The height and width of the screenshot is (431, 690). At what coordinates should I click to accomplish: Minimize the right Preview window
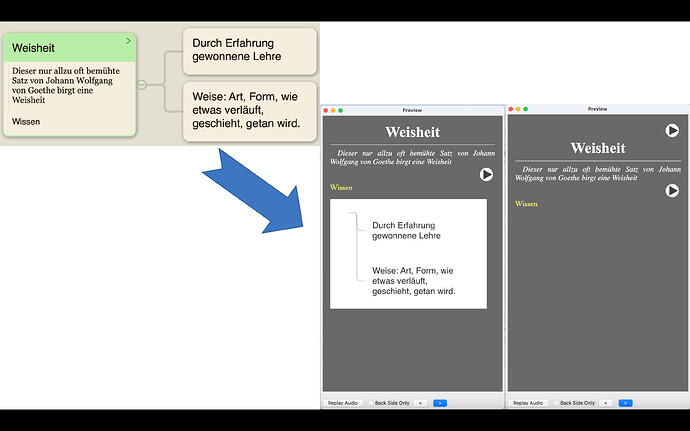click(x=518, y=109)
